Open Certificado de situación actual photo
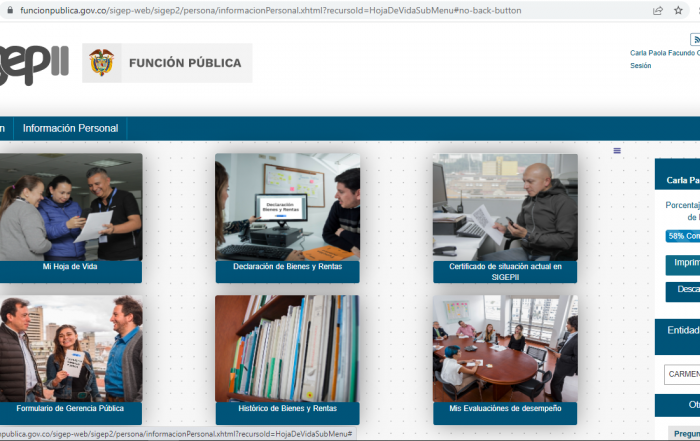 (x=505, y=207)
